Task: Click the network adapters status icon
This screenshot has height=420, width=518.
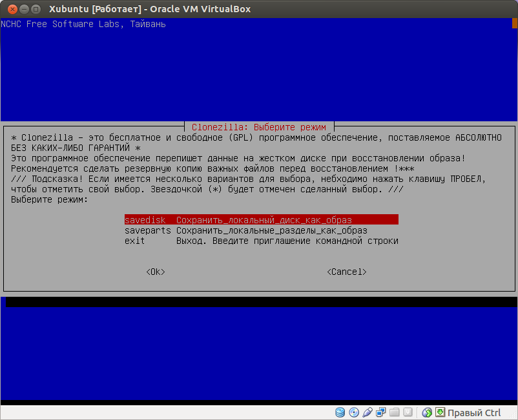Action: 381,412
